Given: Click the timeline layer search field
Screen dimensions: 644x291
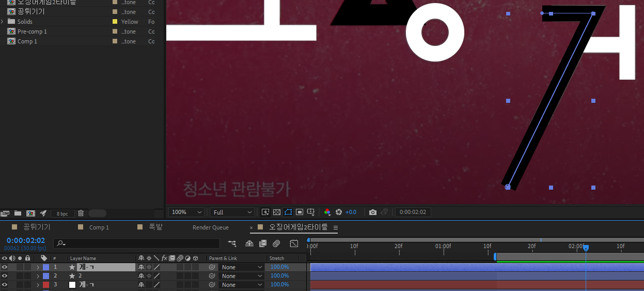Looking at the screenshot, I should [137, 243].
